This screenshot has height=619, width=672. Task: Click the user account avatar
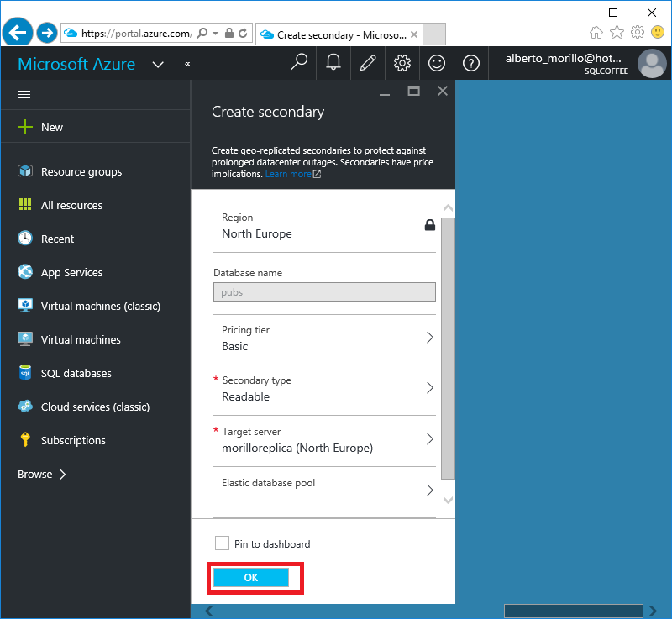[652, 63]
